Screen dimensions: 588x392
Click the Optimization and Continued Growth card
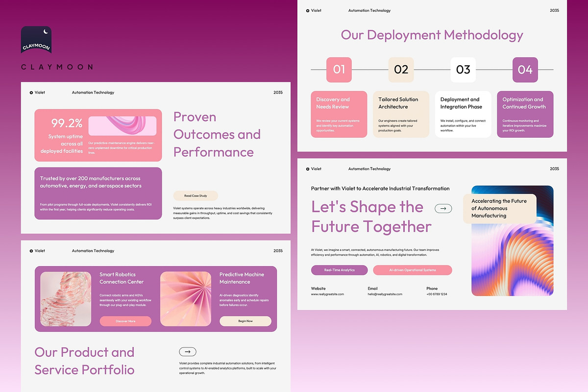[x=525, y=114]
